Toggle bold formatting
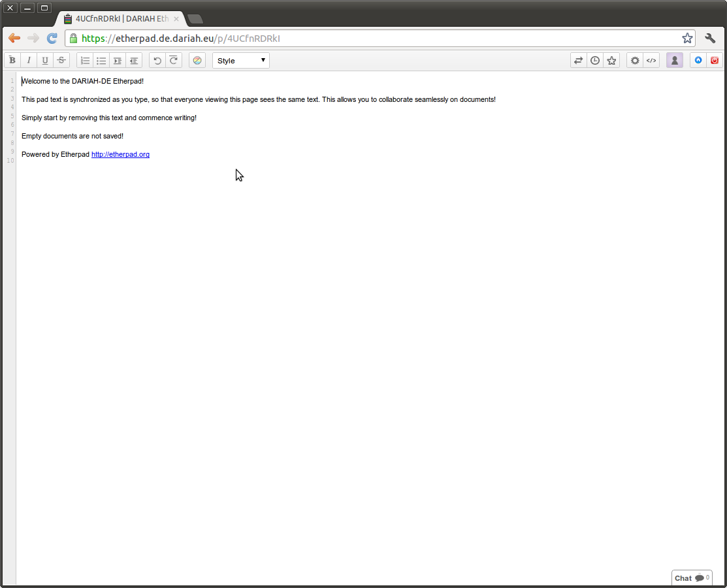727x588 pixels. [x=12, y=61]
